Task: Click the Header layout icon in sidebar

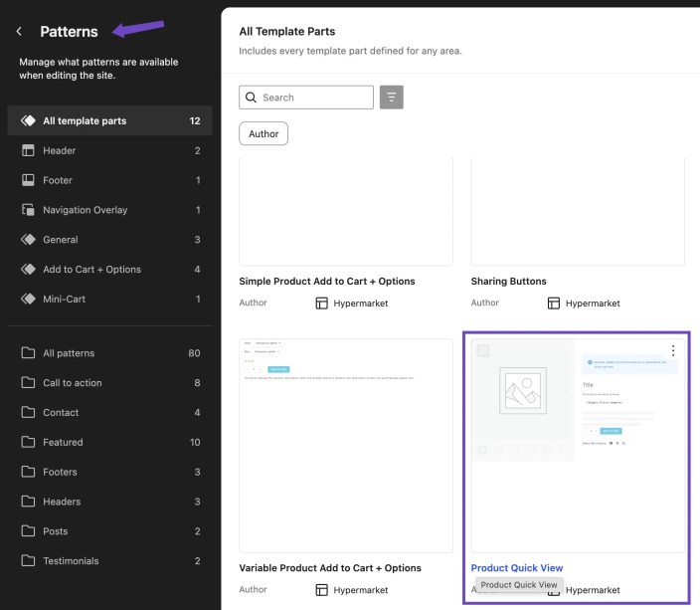Action: (28, 150)
